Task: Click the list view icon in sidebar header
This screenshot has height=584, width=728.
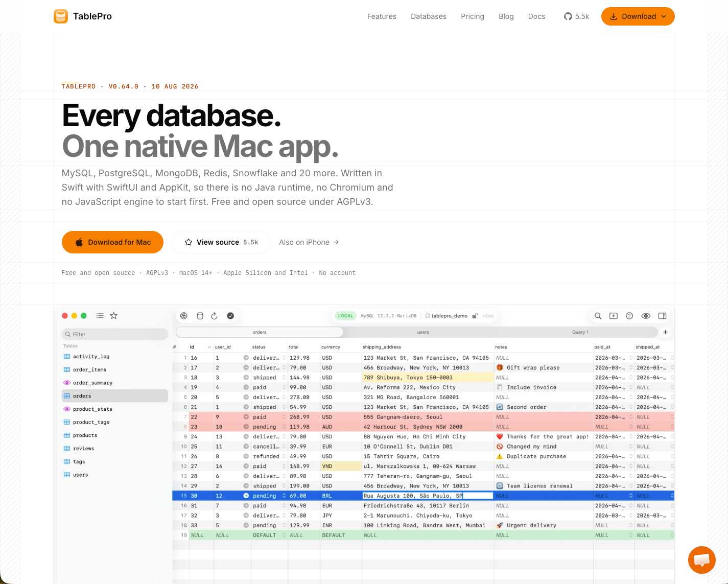Action: point(100,316)
